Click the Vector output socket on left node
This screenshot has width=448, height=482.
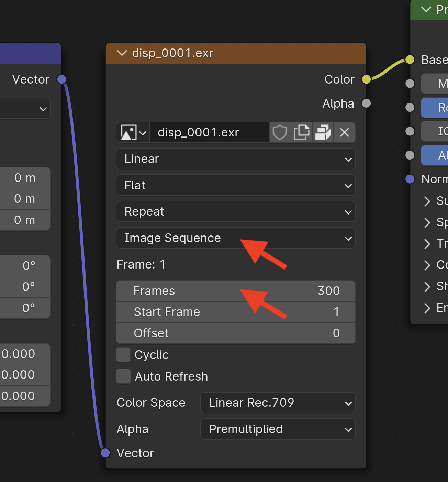62,79
